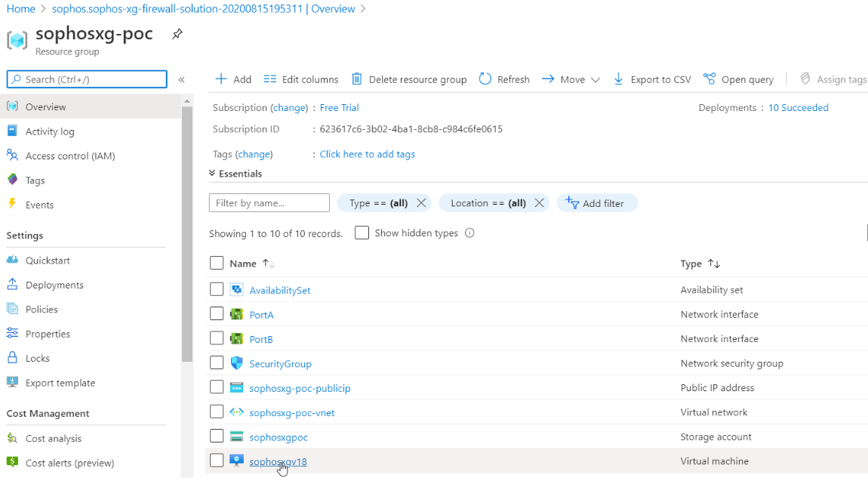Image resolution: width=868 pixels, height=478 pixels.
Task: Sort the list by Type column
Action: (713, 264)
